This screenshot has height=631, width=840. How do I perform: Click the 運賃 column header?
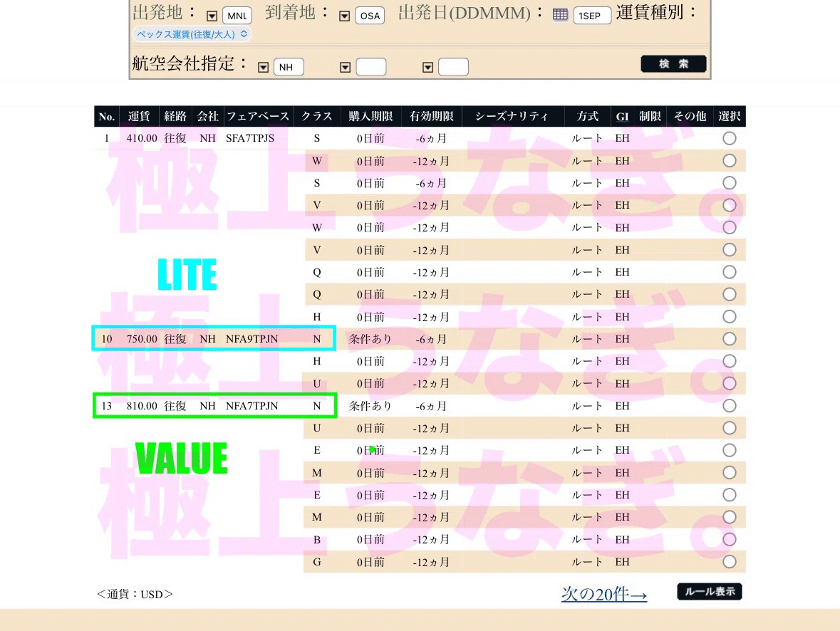coord(139,116)
